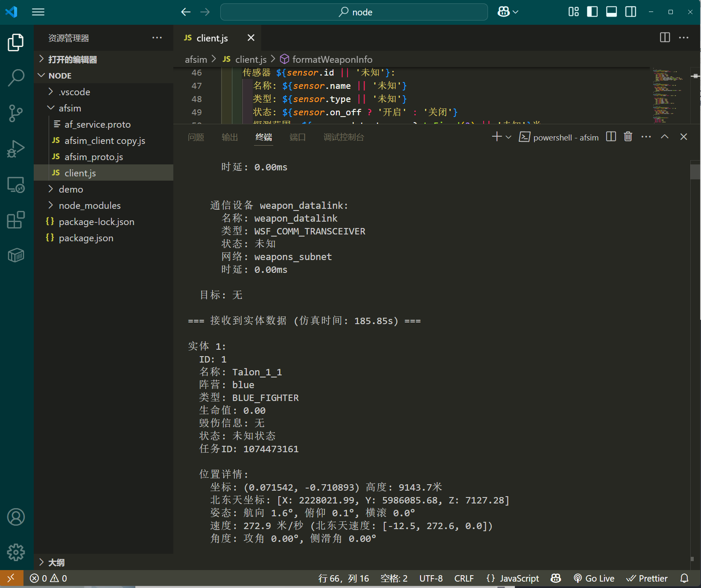Switch to the Debug Console tab
This screenshot has height=588, width=701.
(x=344, y=137)
